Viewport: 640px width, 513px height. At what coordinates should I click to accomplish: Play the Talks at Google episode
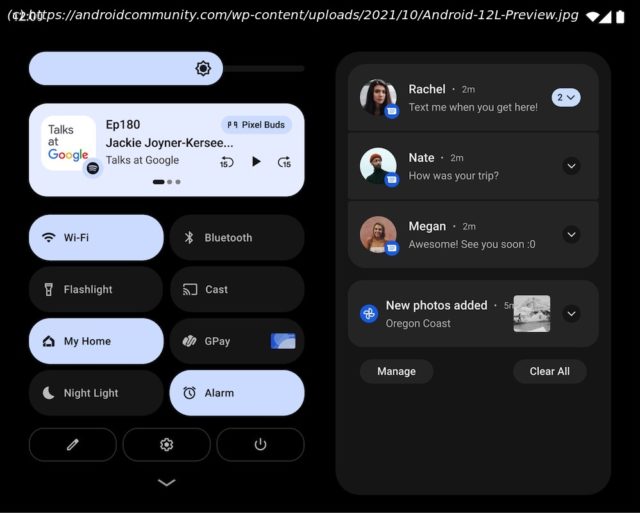coord(256,162)
